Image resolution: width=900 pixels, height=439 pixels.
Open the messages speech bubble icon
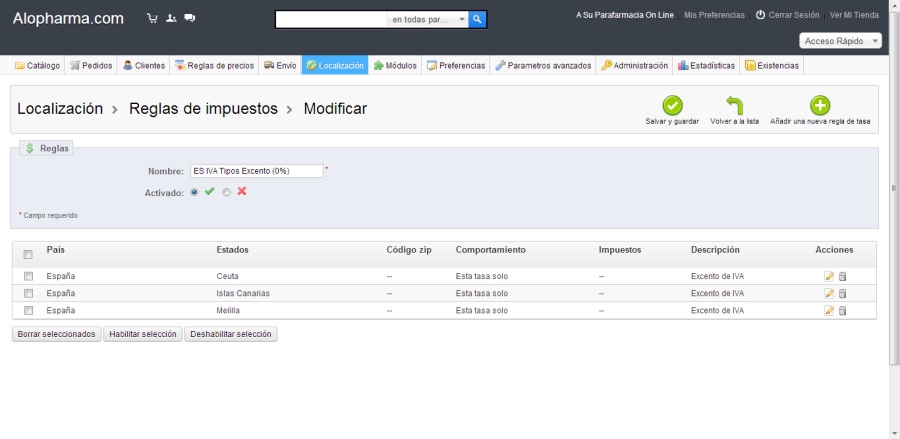click(190, 18)
